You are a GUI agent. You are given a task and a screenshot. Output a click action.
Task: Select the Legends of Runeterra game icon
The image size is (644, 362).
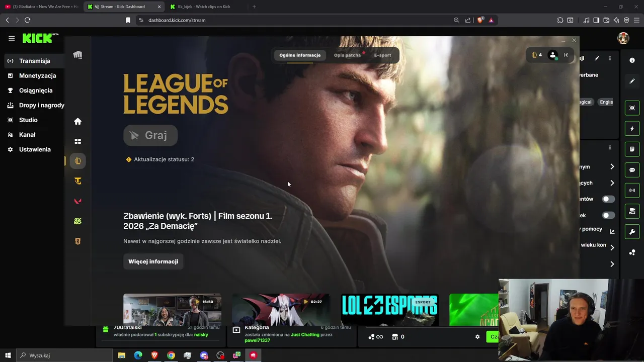(x=77, y=241)
